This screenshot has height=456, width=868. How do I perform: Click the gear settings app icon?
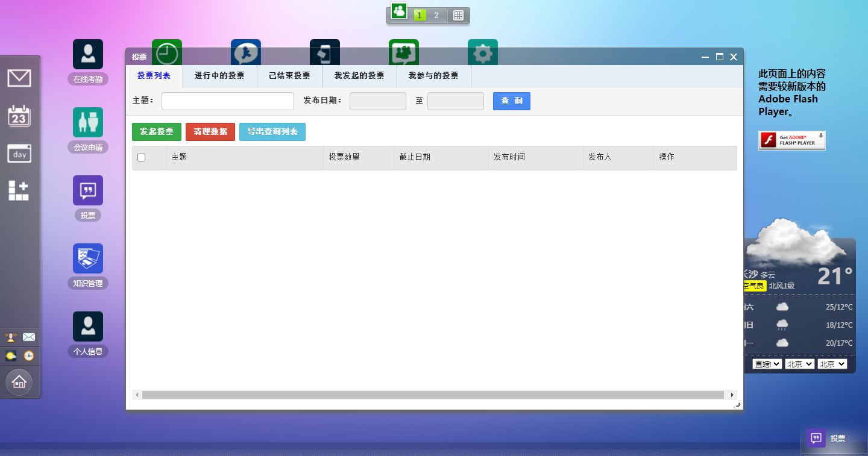(482, 52)
